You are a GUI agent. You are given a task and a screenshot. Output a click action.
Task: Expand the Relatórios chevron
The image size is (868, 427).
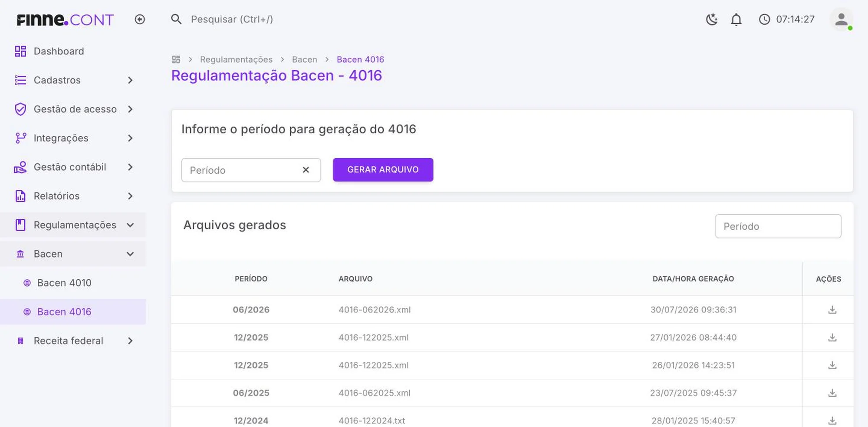pyautogui.click(x=130, y=196)
